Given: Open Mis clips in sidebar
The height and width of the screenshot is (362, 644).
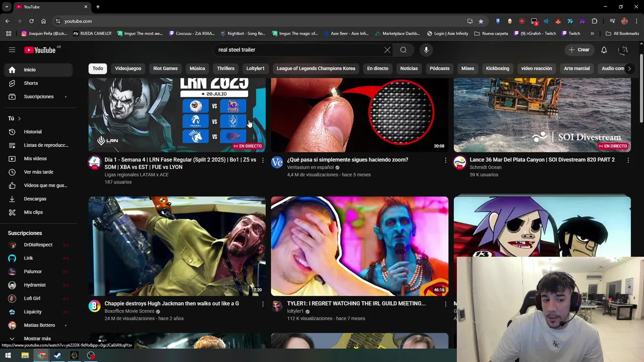Looking at the screenshot, I should [x=38, y=212].
